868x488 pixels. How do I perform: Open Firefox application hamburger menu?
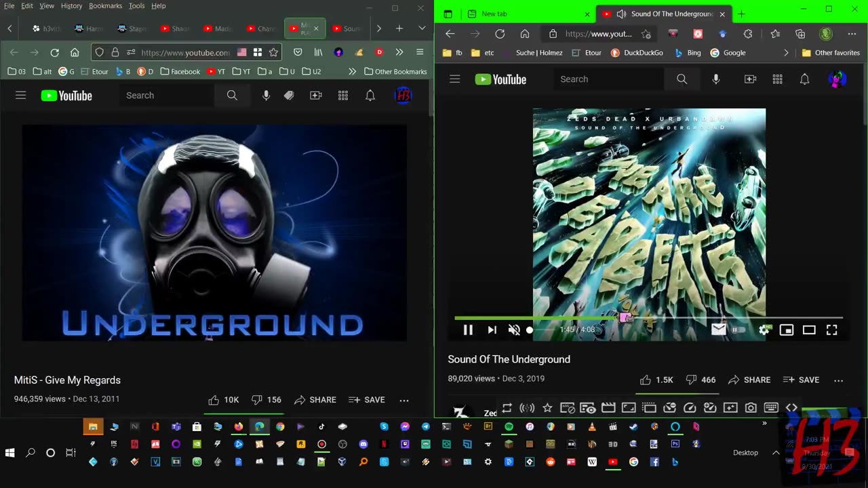tap(420, 52)
